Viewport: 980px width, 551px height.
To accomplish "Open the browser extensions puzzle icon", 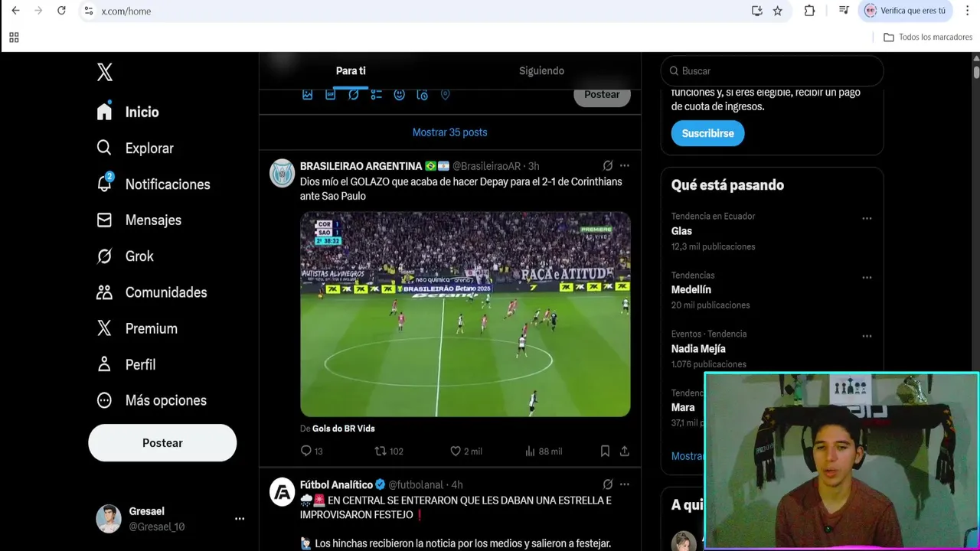I will (x=809, y=11).
